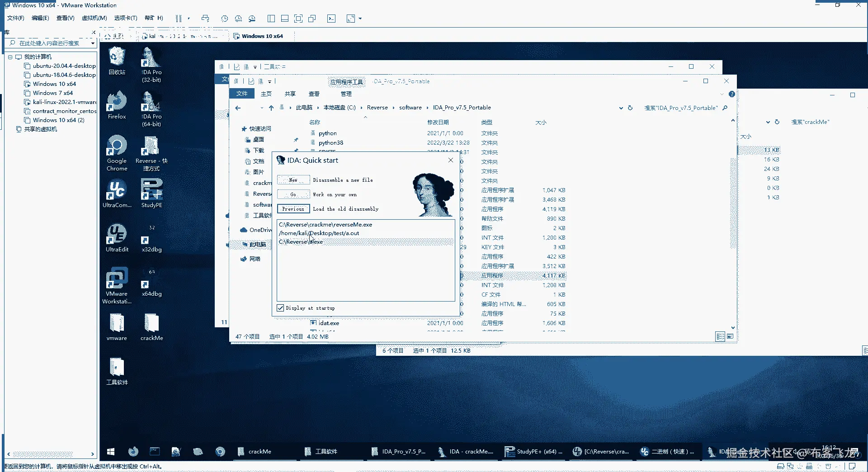Viewport: 868px width, 472px height.
Task: Click Previous to load old disassembly
Action: click(x=293, y=209)
